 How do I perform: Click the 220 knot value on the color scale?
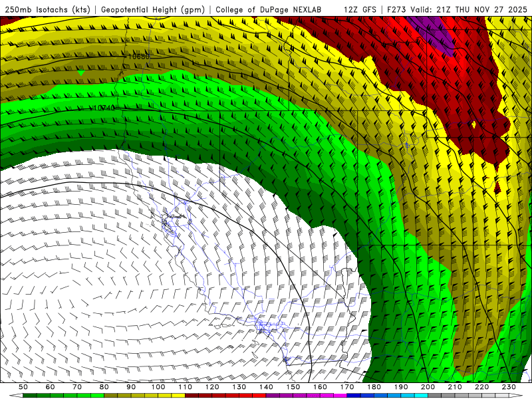482,387
